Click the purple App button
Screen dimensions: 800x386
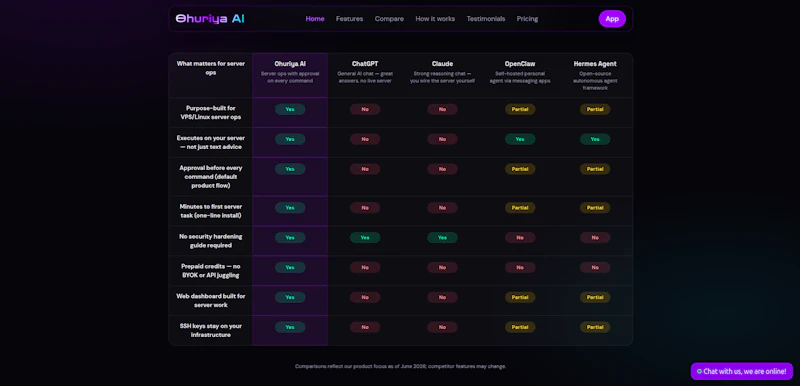(x=612, y=19)
